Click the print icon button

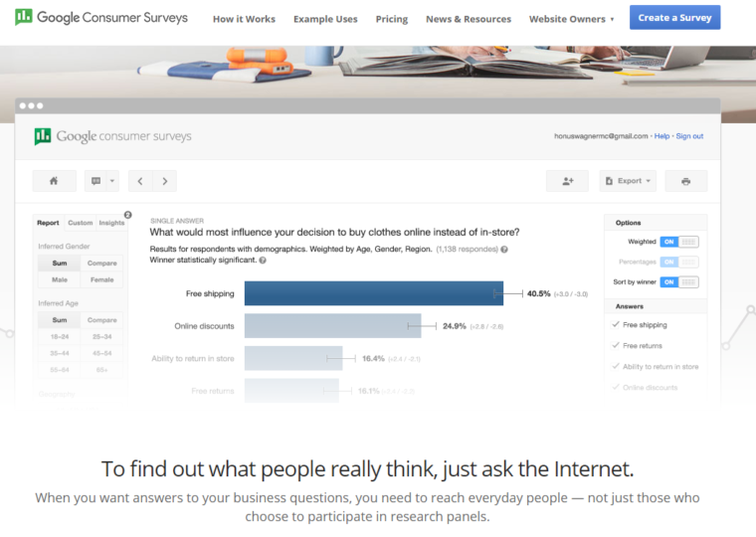click(686, 181)
